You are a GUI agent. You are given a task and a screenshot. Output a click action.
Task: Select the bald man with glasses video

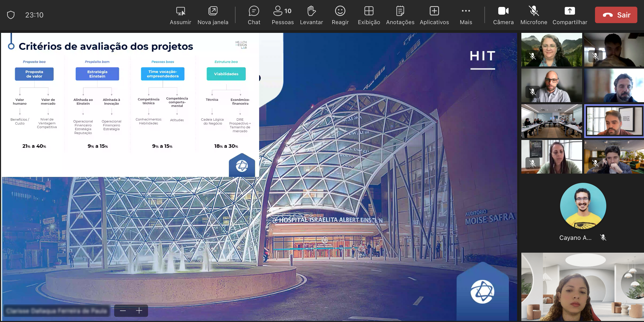(x=552, y=86)
